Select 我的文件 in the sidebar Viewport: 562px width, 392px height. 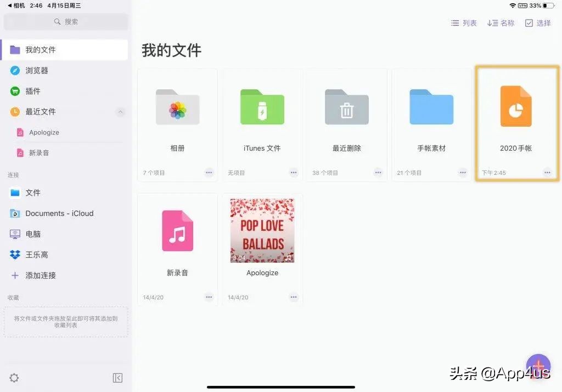[44, 49]
